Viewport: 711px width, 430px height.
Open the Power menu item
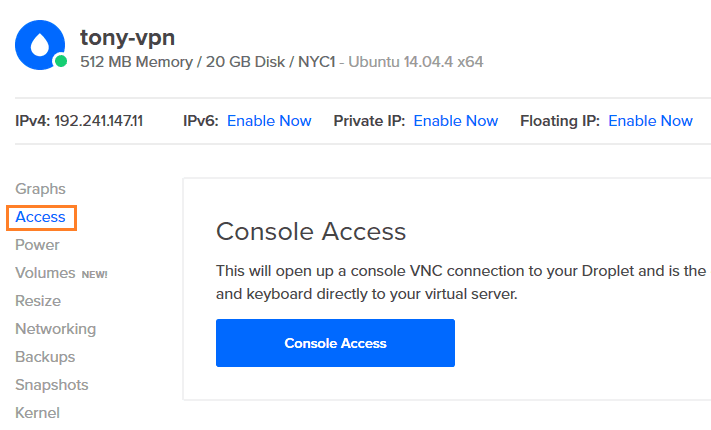pyautogui.click(x=37, y=245)
